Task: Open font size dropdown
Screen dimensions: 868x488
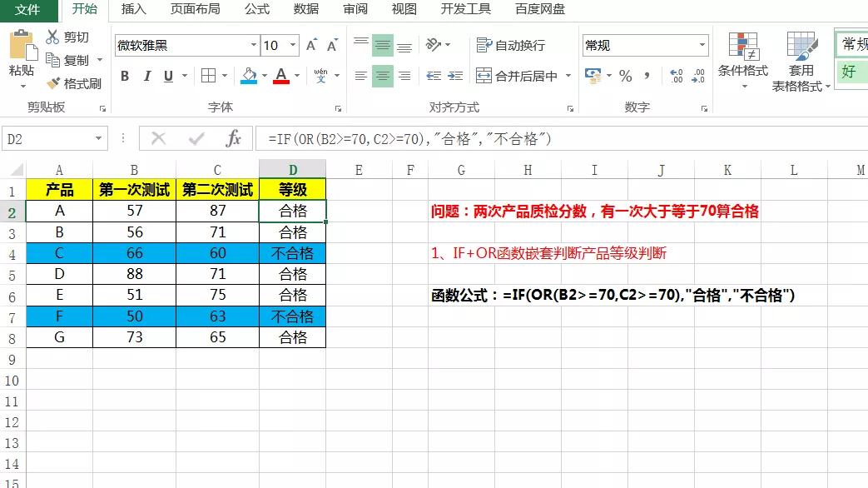Action: point(293,46)
